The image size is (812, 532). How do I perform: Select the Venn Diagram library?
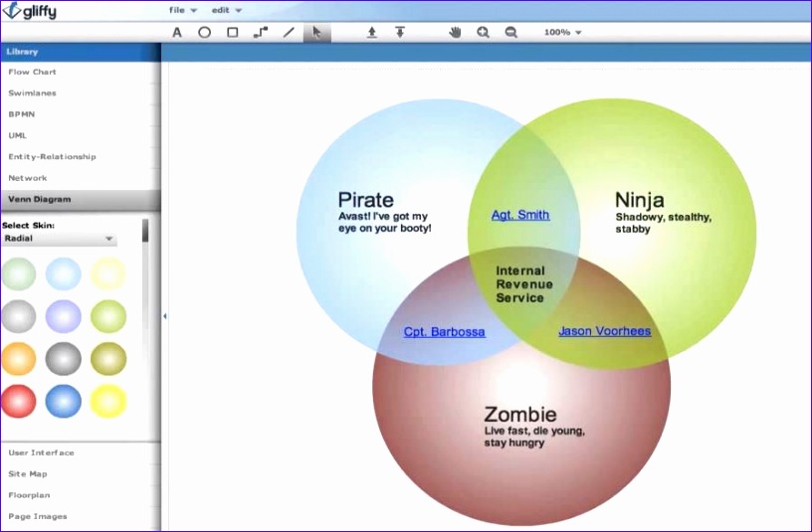point(81,200)
